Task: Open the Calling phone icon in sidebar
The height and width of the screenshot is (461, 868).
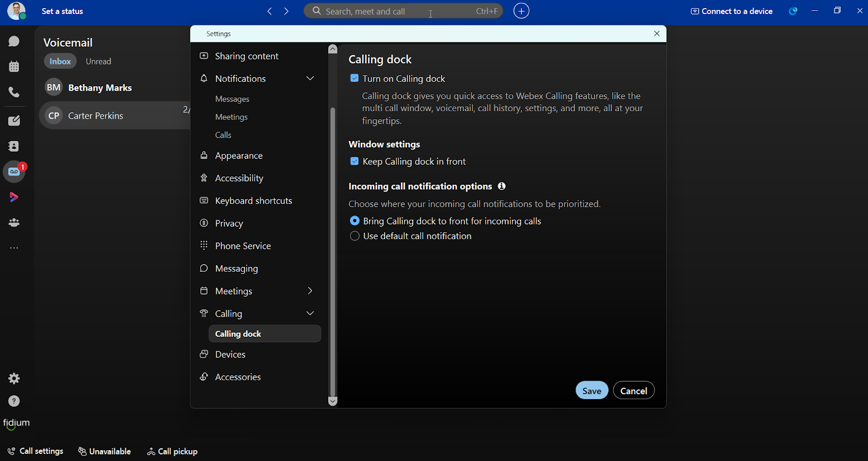Action: (14, 92)
